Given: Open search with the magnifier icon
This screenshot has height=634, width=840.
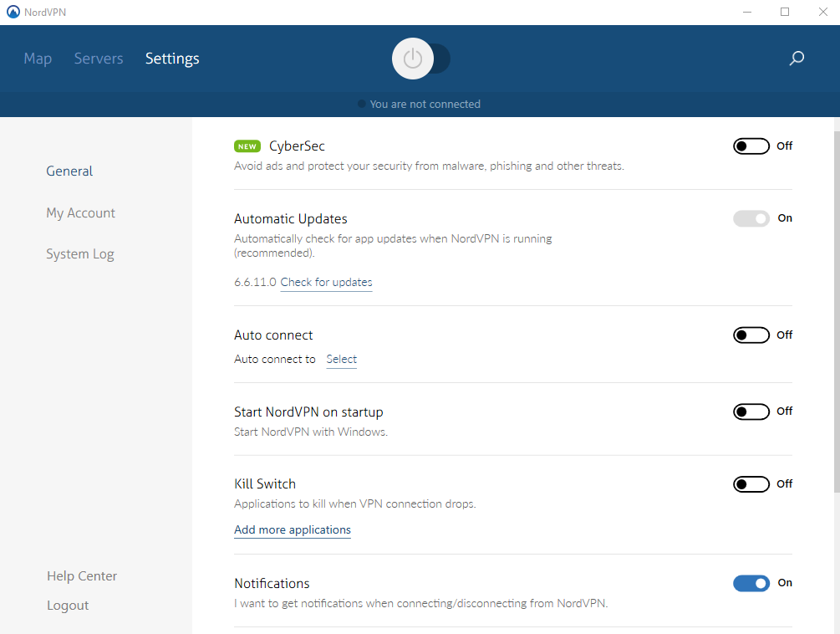Looking at the screenshot, I should (x=796, y=59).
